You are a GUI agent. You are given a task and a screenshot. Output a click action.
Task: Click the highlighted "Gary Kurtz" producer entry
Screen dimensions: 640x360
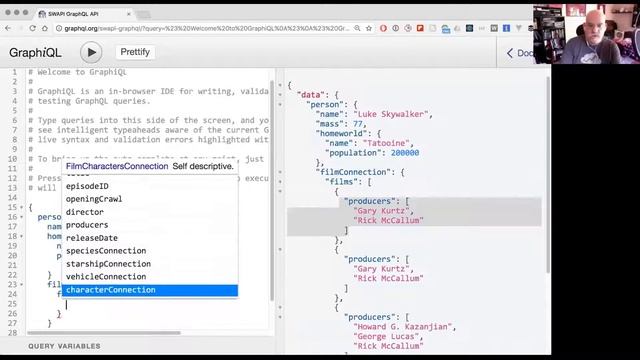pos(381,211)
